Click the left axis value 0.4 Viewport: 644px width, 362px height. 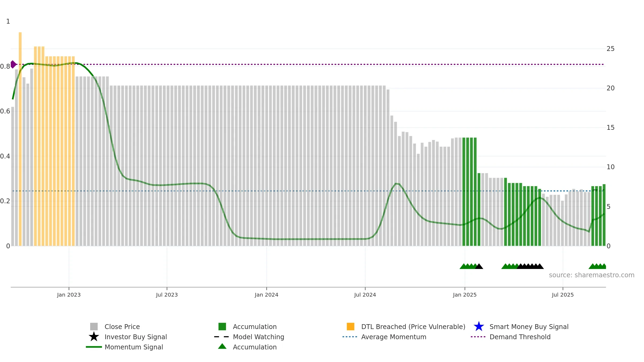(5, 156)
